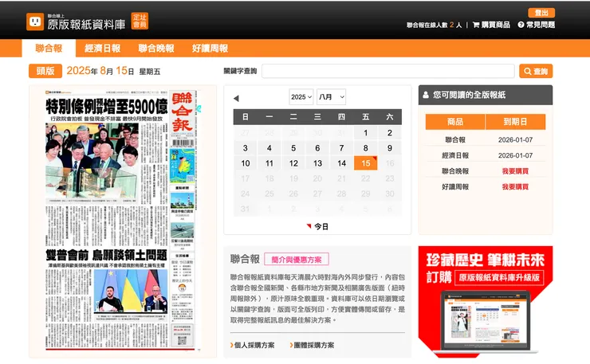Switch to the 經濟日報 tab
This screenshot has width=590, height=364.
click(102, 48)
